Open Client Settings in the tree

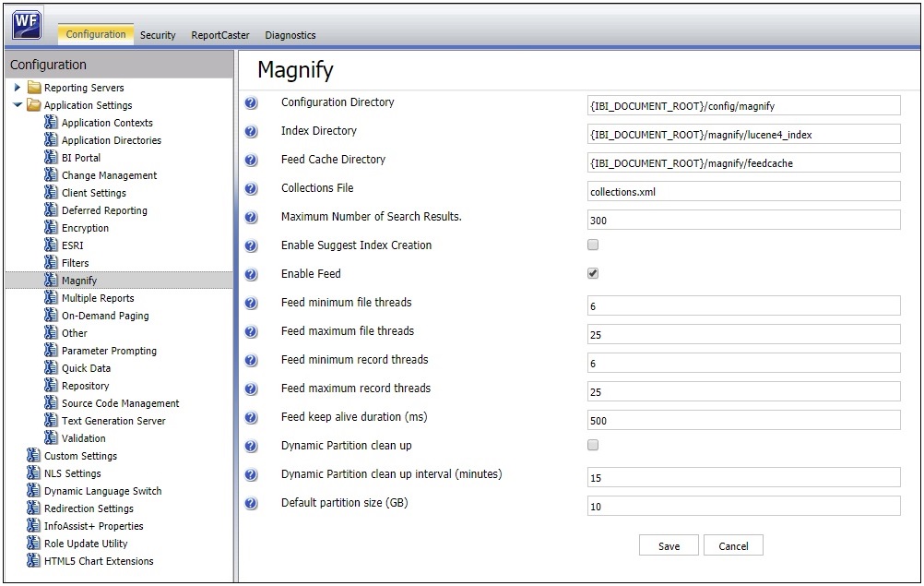pos(94,193)
